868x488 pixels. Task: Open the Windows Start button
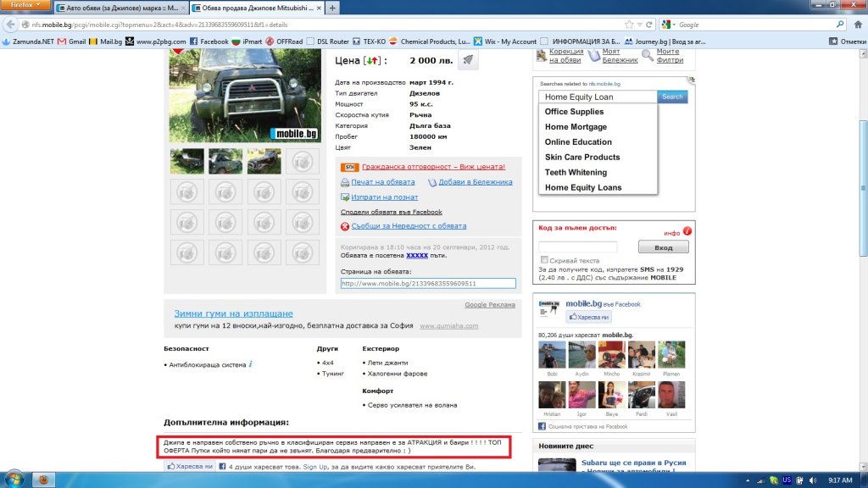14,480
